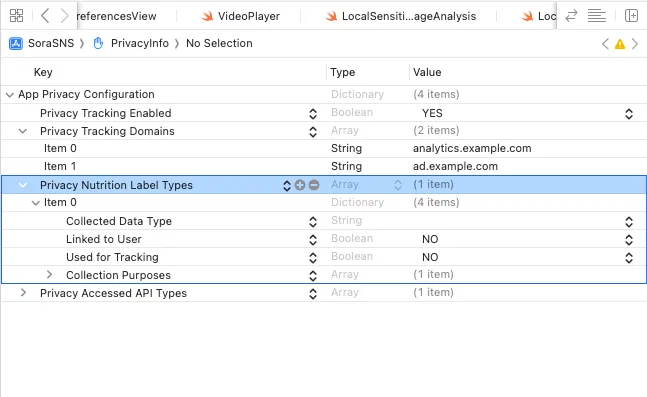Collapse Item 0 dictionary under Nutrition Label Types
Image resolution: width=647 pixels, height=397 pixels.
pyautogui.click(x=36, y=203)
